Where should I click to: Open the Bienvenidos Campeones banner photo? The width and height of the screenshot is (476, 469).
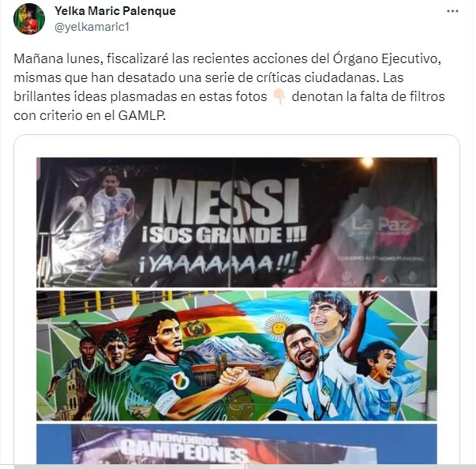237,444
